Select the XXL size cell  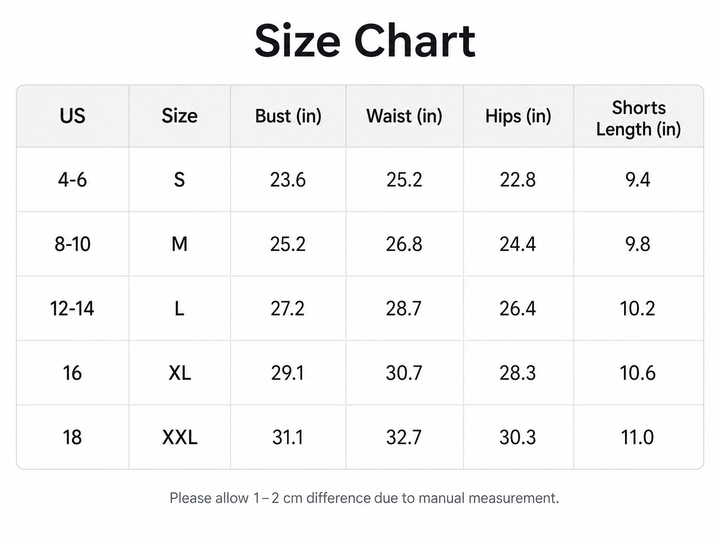click(x=180, y=437)
